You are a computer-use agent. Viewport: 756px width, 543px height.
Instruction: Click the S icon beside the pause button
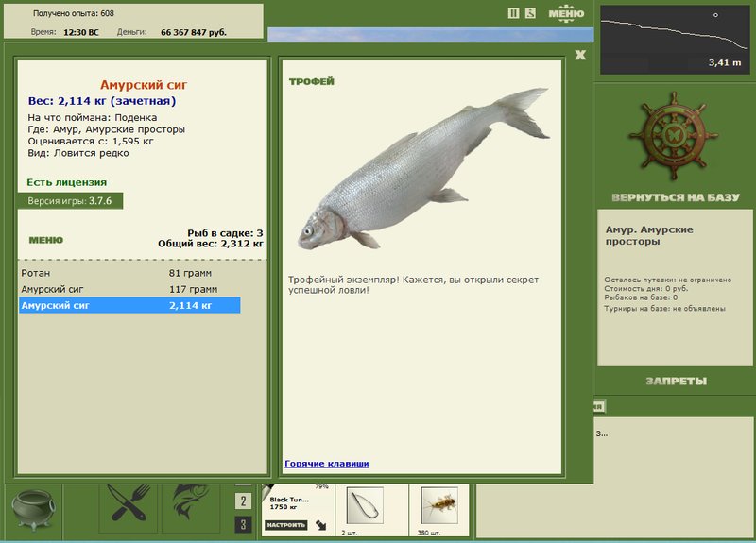click(x=530, y=13)
